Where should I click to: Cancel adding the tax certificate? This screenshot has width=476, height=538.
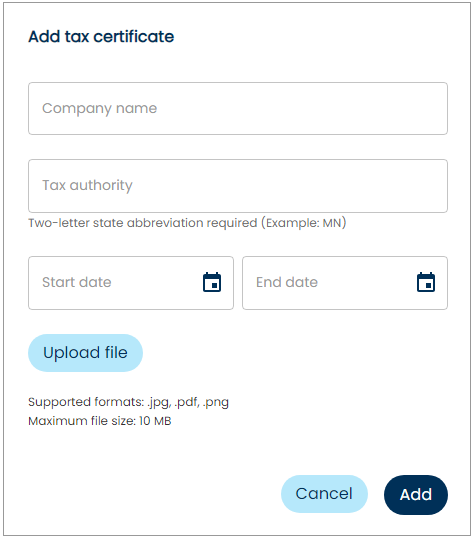click(x=324, y=494)
